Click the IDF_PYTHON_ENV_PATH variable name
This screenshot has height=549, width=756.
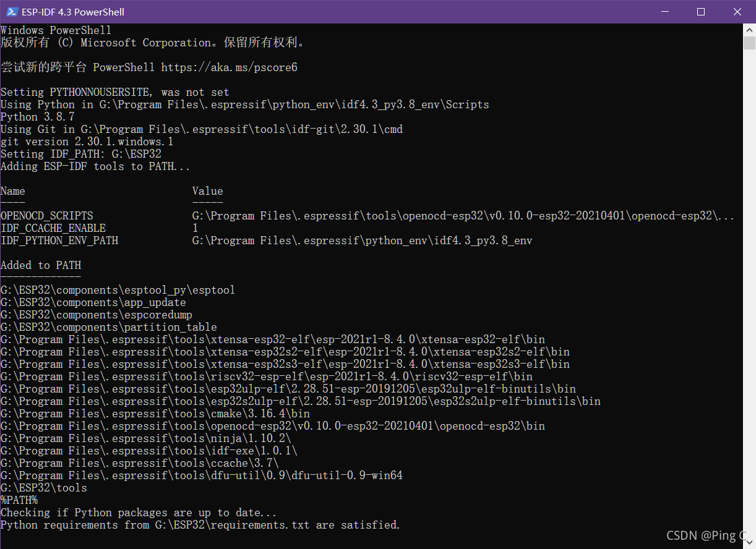59,240
